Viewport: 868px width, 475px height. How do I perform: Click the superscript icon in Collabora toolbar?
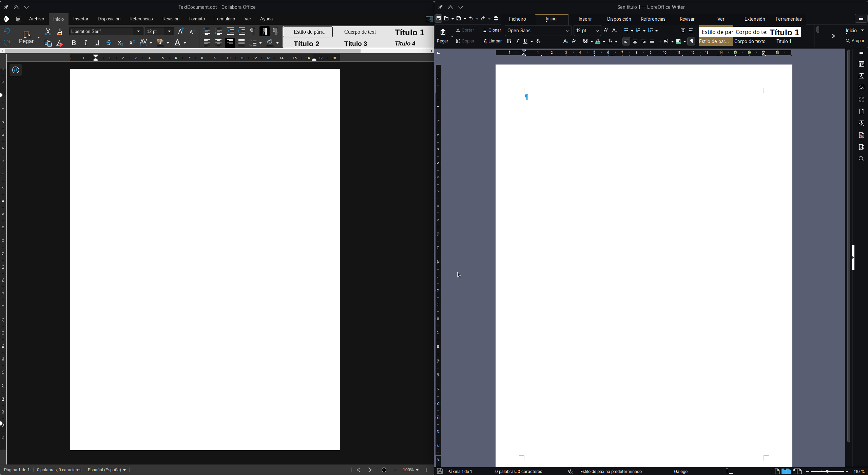point(132,43)
